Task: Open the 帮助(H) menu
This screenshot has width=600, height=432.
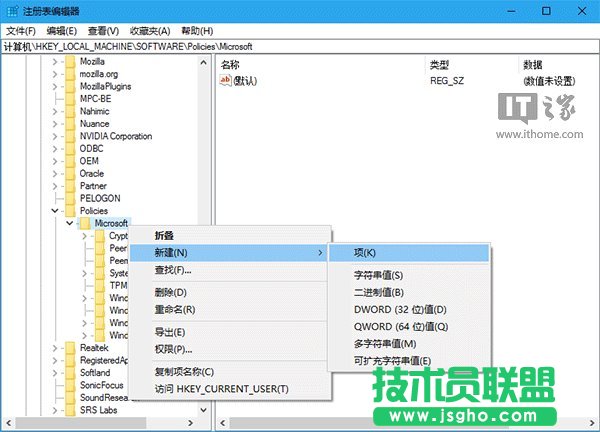Action: [197, 31]
